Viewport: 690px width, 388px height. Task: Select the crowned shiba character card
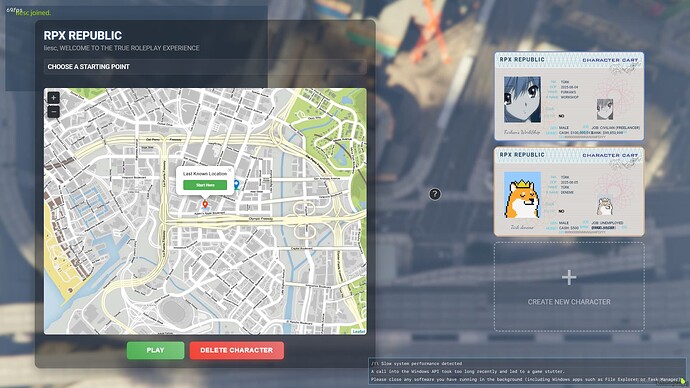569,191
